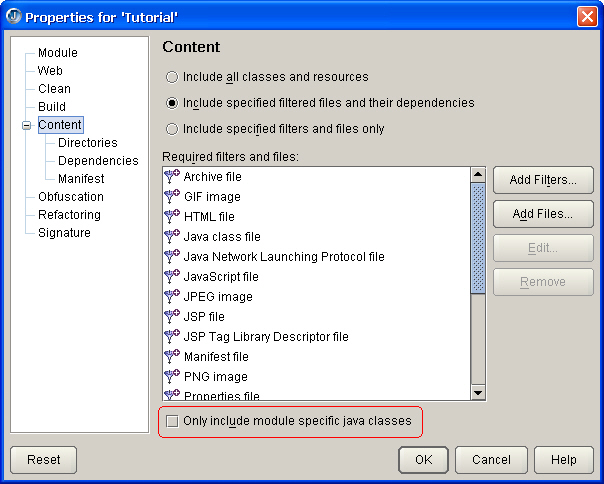This screenshot has height=484, width=604.
Task: Click the Add Files... button
Action: click(x=543, y=214)
